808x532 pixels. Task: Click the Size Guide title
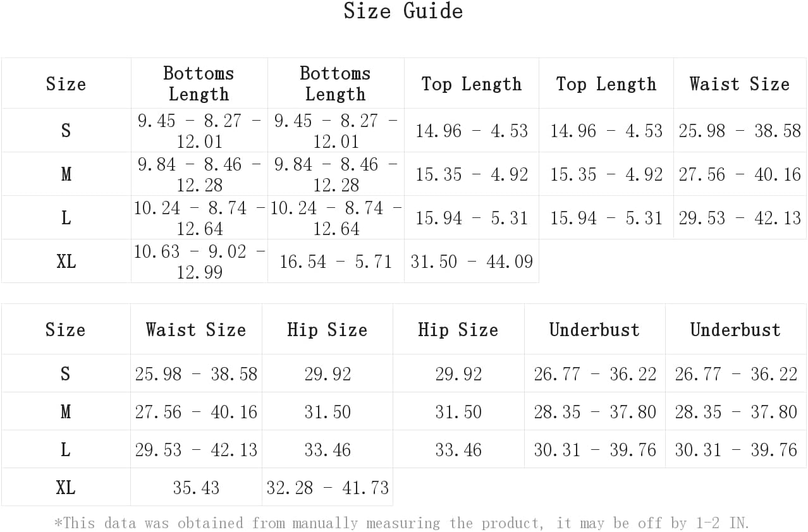403,11
